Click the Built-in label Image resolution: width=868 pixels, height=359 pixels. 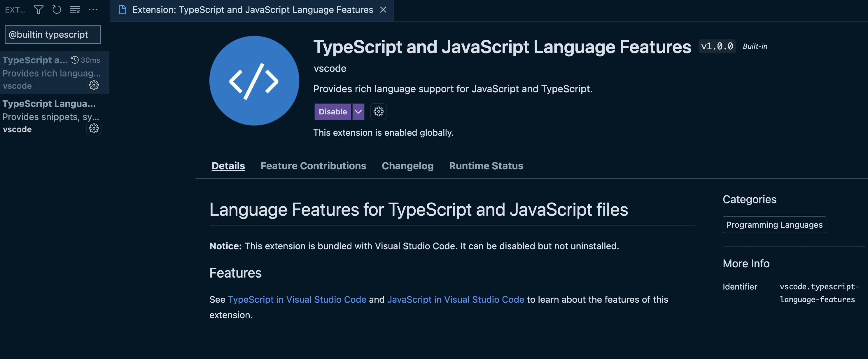click(755, 46)
